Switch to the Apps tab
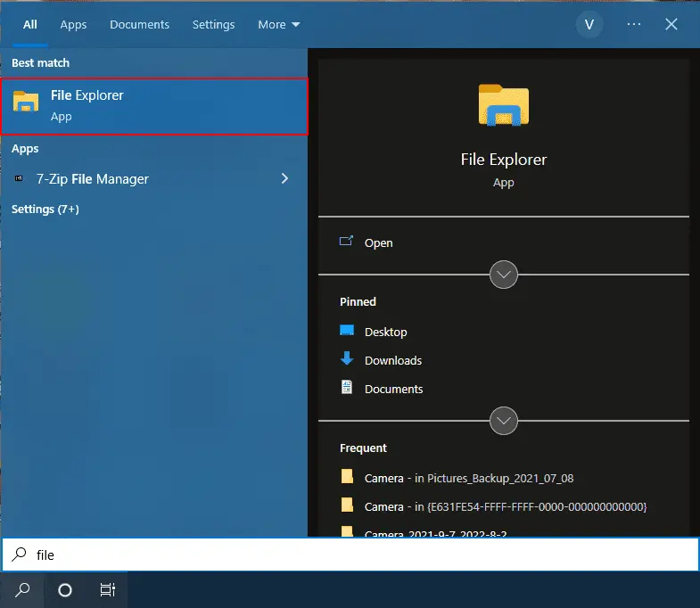The height and width of the screenshot is (608, 700). (74, 25)
